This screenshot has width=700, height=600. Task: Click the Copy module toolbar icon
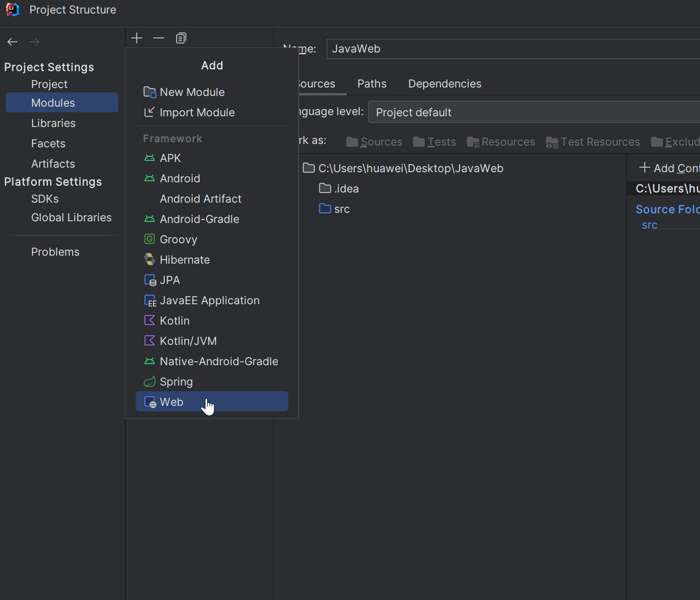(181, 38)
